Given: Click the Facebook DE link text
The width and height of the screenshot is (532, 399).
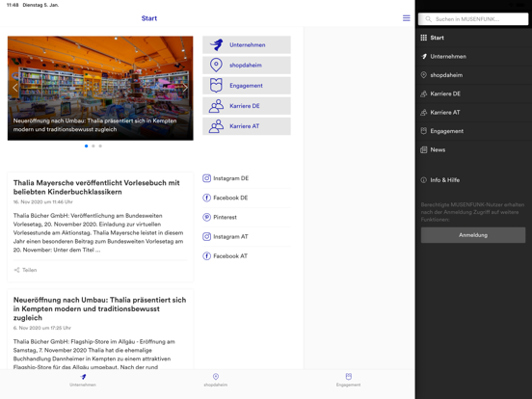Looking at the screenshot, I should pyautogui.click(x=230, y=198).
